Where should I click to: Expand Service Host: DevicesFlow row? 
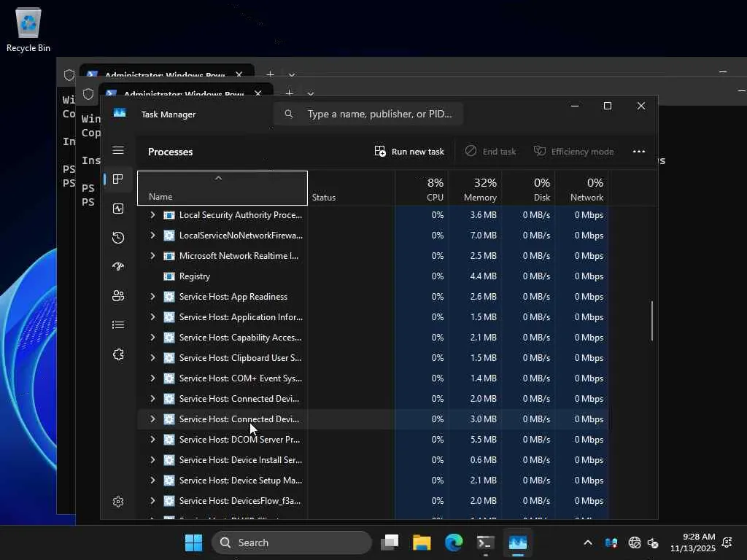pos(152,501)
